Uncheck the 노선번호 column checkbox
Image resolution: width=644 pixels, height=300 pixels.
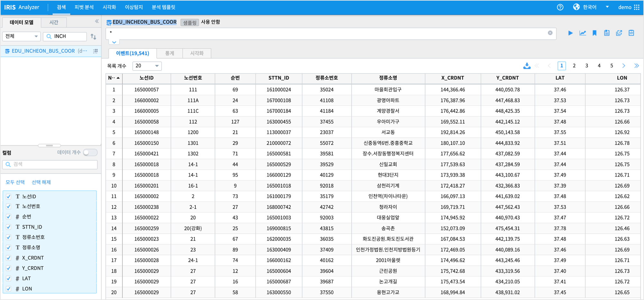(x=9, y=206)
